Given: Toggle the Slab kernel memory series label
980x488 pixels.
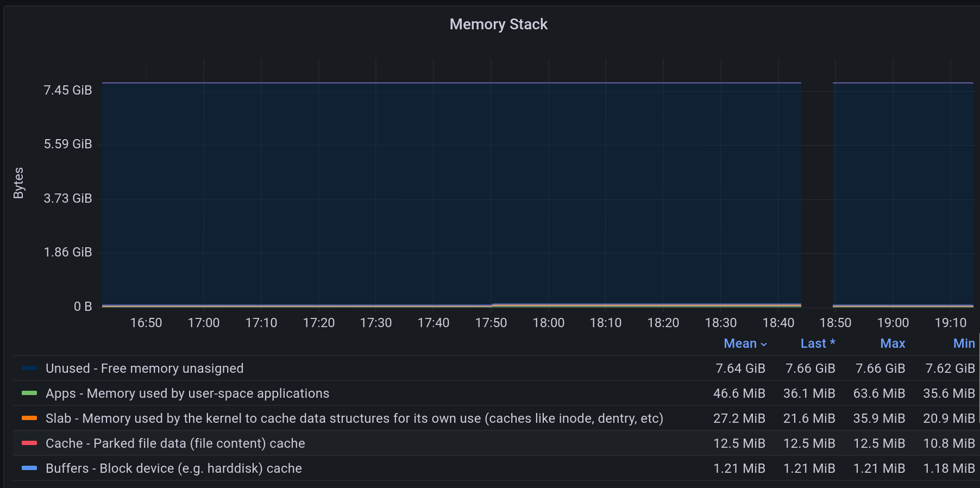Looking at the screenshot, I should pyautogui.click(x=354, y=418).
